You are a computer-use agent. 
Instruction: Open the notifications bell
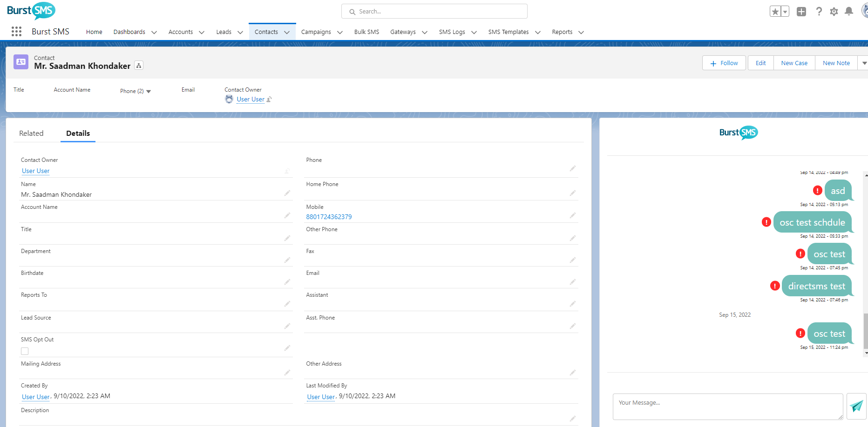coord(849,12)
